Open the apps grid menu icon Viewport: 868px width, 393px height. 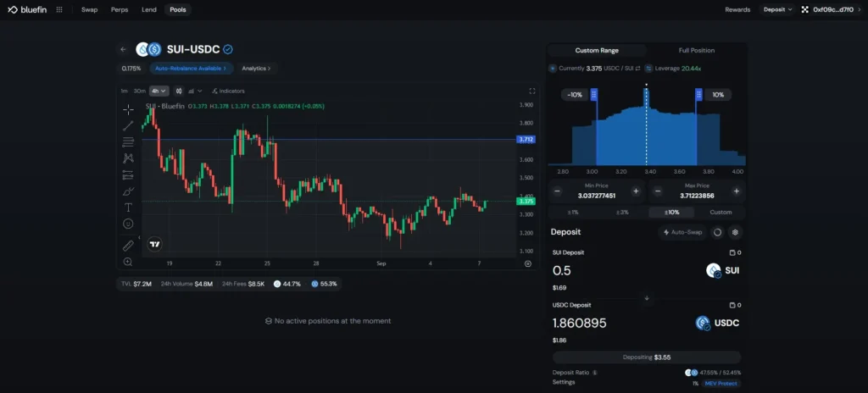pyautogui.click(x=59, y=9)
